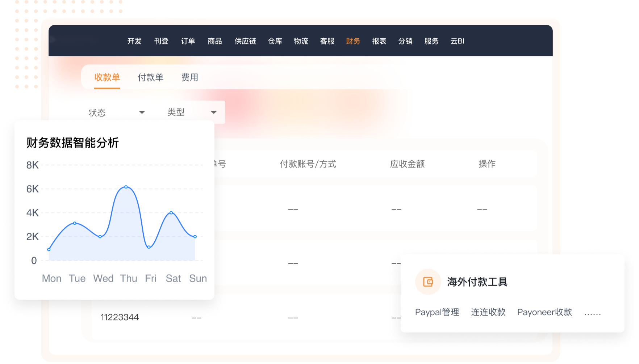Viewport: 639px width, 364px height.
Task: Click the more options ellipsis in payment tools
Action: coord(592,313)
